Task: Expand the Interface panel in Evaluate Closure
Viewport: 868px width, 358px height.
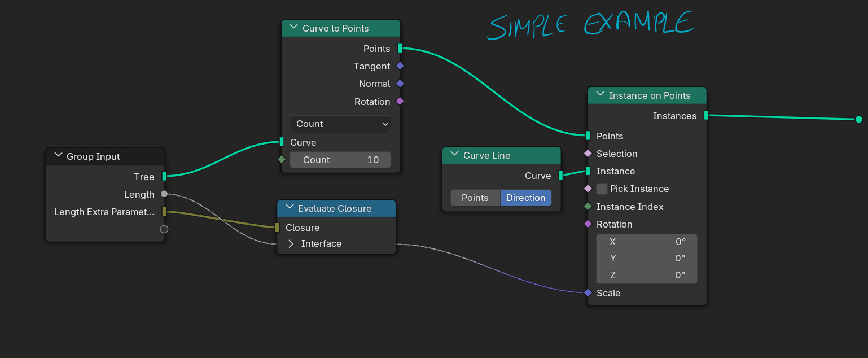Action: pyautogui.click(x=291, y=244)
